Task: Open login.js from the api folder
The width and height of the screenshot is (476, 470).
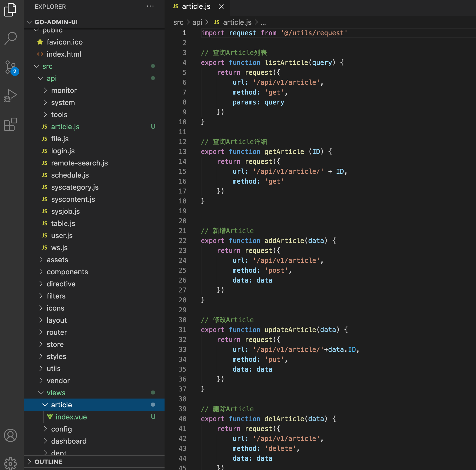Action: click(x=94, y=151)
